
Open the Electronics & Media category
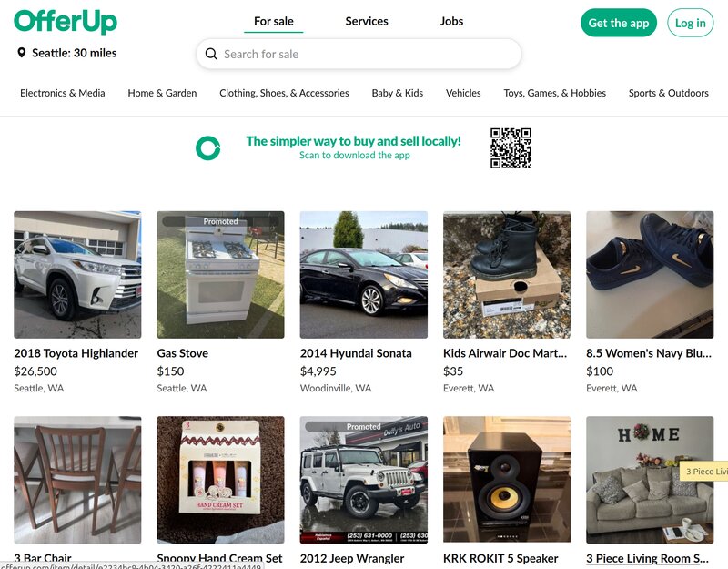point(61,93)
